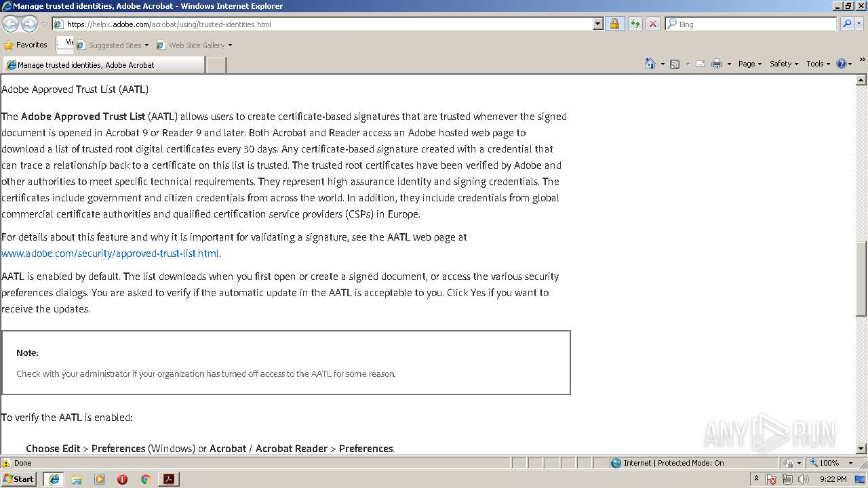The width and height of the screenshot is (868, 488).
Task: Stop loading with the red X icon
Action: pyautogui.click(x=652, y=24)
